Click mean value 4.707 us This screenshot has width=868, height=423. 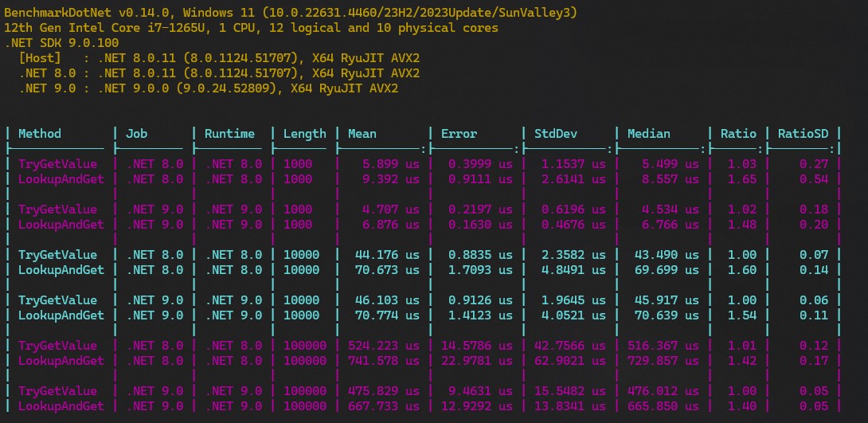tap(391, 210)
